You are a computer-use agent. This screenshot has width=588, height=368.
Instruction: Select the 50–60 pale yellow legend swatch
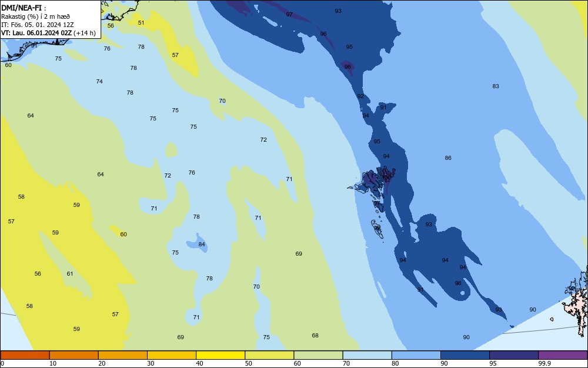click(x=269, y=355)
